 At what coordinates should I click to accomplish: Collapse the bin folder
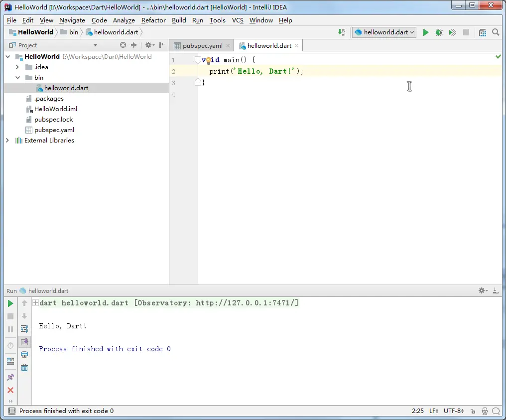(x=17, y=78)
